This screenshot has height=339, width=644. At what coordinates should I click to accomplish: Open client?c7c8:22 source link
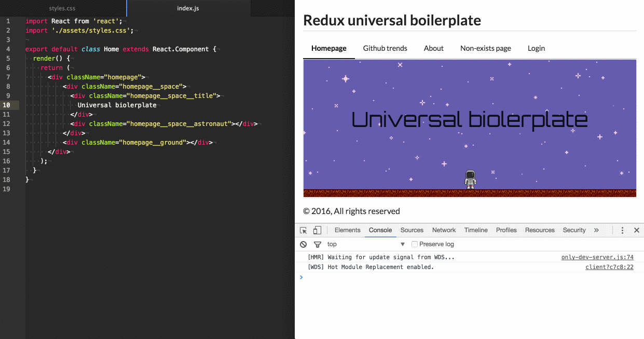(610, 267)
